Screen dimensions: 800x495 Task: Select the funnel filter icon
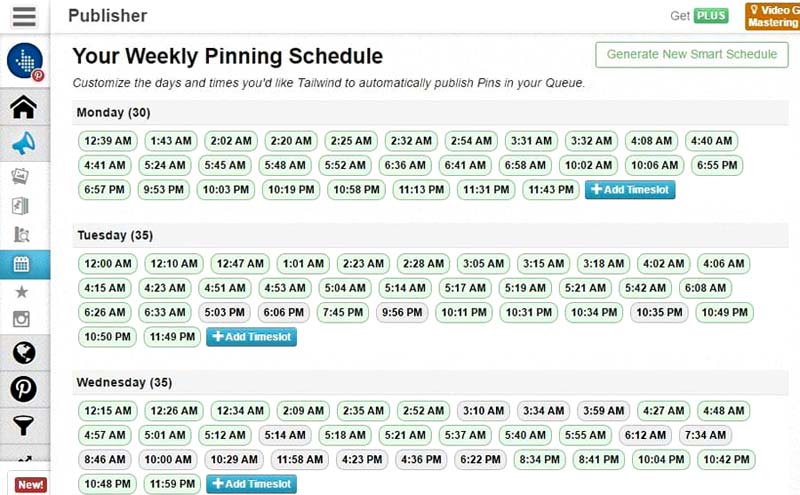pyautogui.click(x=23, y=425)
